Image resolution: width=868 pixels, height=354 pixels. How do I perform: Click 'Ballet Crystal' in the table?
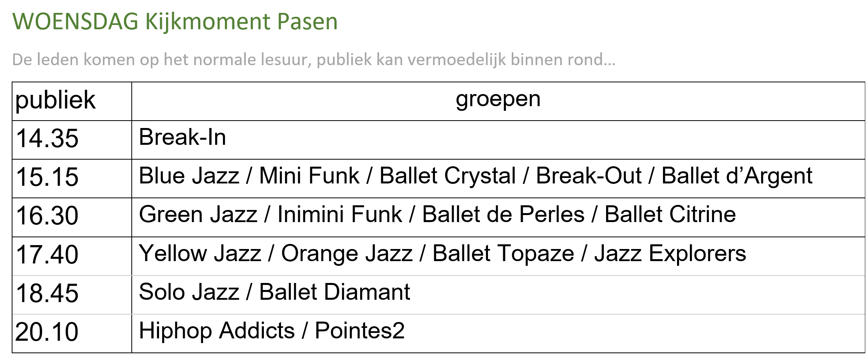(447, 176)
